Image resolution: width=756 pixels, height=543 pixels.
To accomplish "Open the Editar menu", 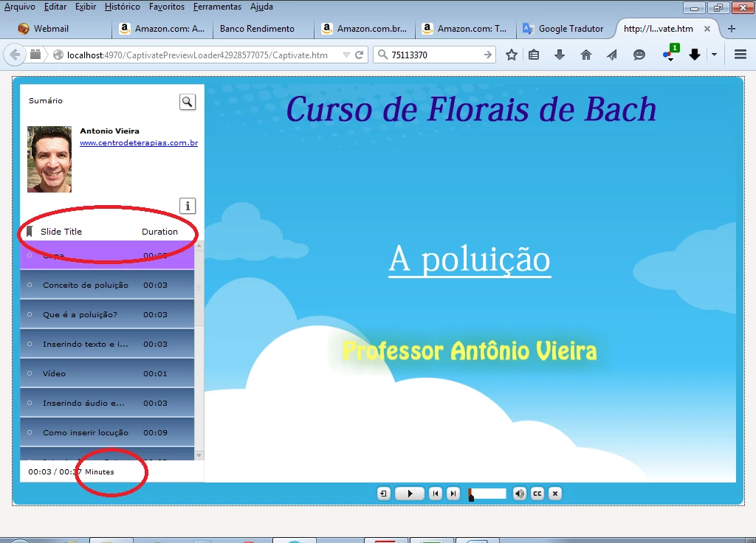I will tap(55, 7).
